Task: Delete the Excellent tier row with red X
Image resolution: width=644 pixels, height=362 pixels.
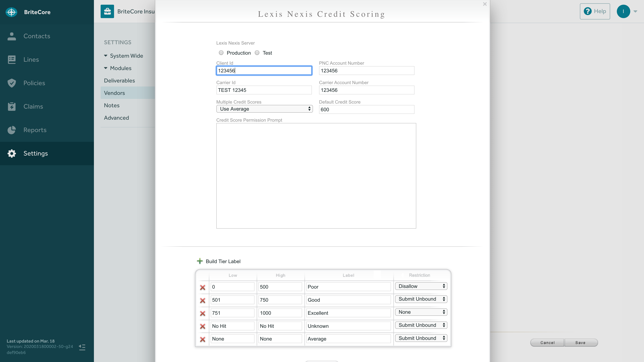Action: [202, 313]
